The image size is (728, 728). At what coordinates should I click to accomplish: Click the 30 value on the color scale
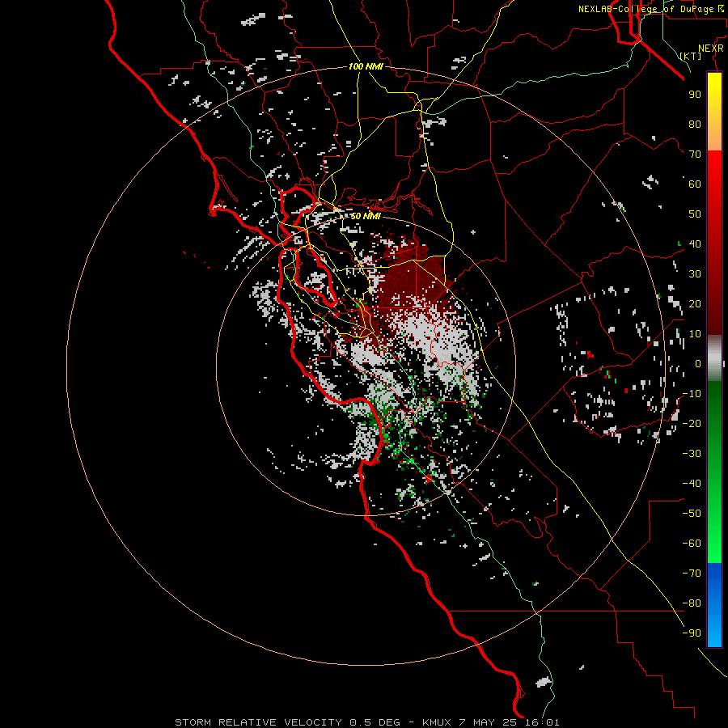695,274
